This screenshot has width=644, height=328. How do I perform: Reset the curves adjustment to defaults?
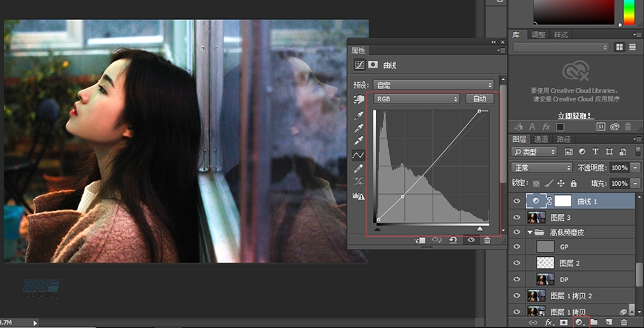pyautogui.click(x=452, y=241)
